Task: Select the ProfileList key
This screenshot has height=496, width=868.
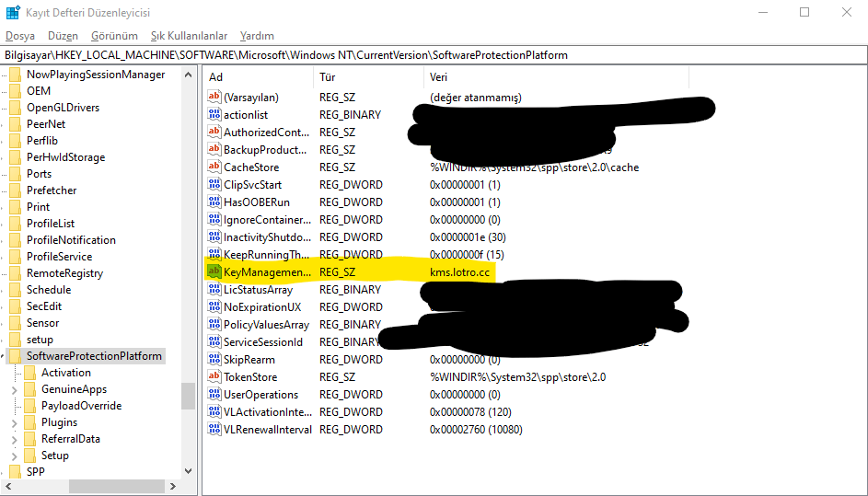Action: coord(51,223)
